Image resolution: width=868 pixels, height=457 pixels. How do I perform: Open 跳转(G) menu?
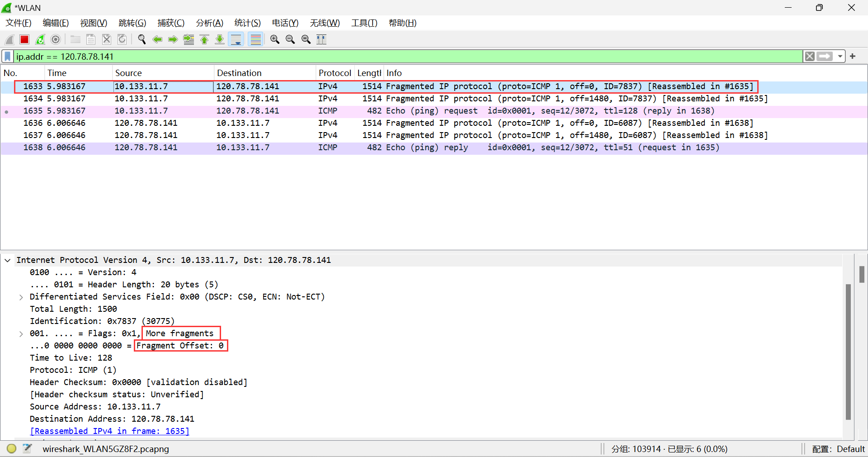tap(132, 23)
